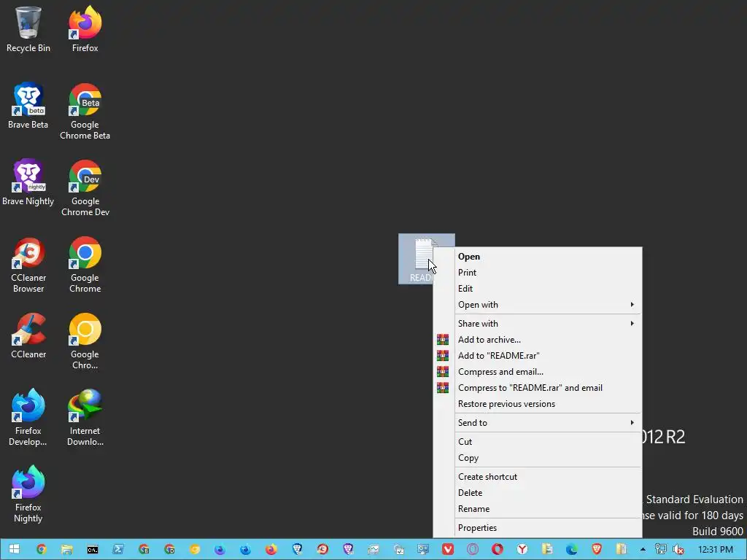
Task: Open Chrome Dev taskbar icon with D badge
Action: coord(169,550)
